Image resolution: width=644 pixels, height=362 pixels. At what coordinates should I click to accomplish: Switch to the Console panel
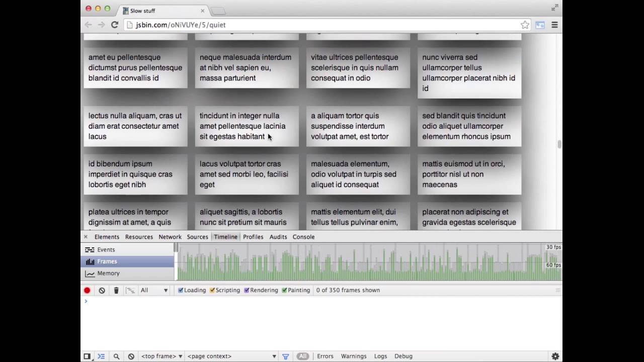(x=303, y=237)
